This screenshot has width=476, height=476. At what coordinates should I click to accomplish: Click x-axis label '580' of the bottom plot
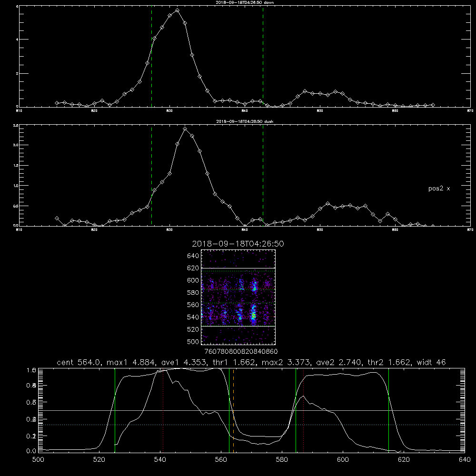(282, 460)
